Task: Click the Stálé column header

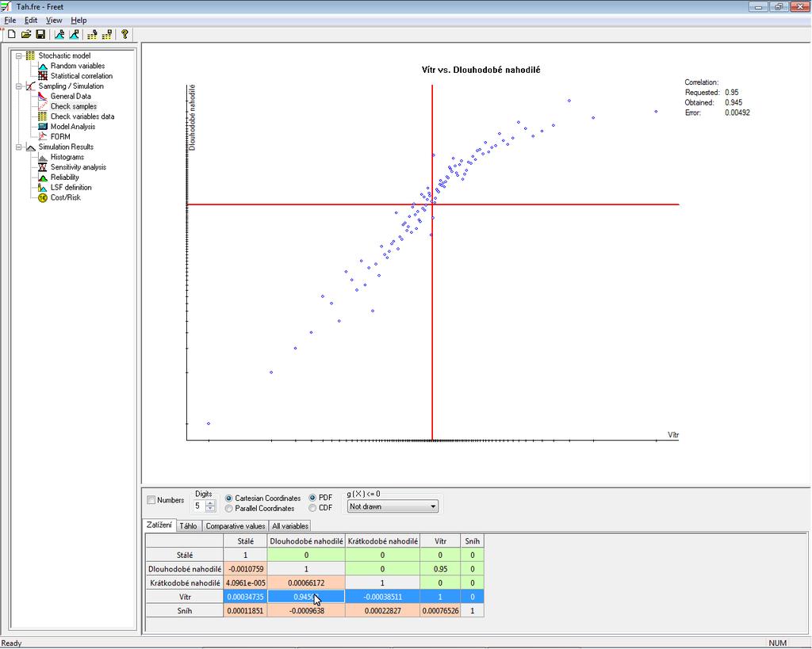Action: point(246,541)
